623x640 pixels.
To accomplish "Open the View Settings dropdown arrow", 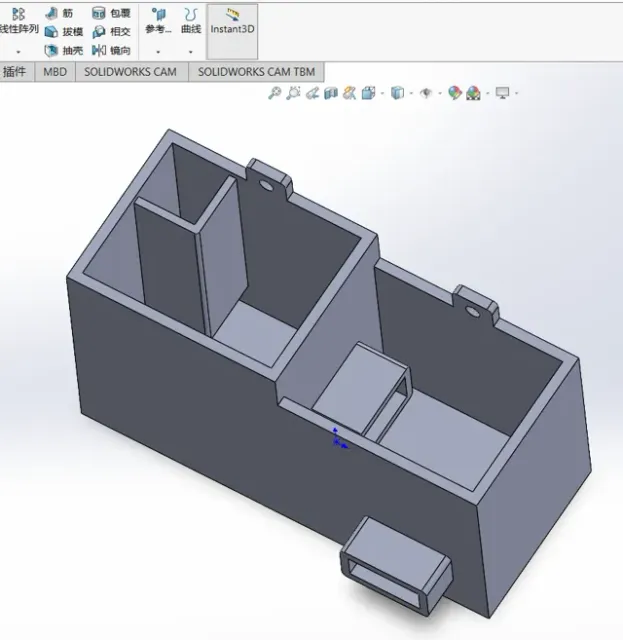I will pyautogui.click(x=516, y=93).
